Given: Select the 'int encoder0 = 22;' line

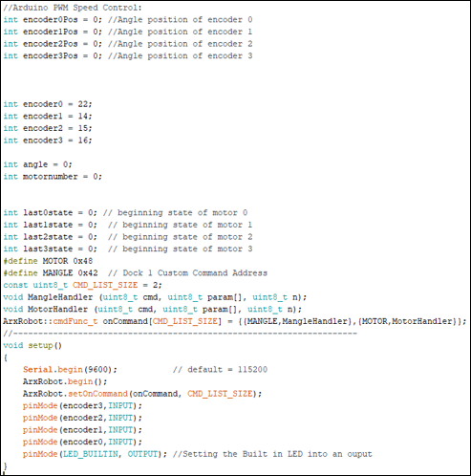Looking at the screenshot, I should tap(48, 104).
